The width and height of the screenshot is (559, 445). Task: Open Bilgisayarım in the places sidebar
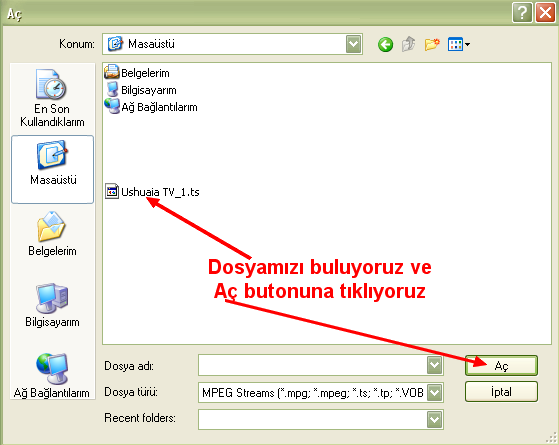point(52,305)
